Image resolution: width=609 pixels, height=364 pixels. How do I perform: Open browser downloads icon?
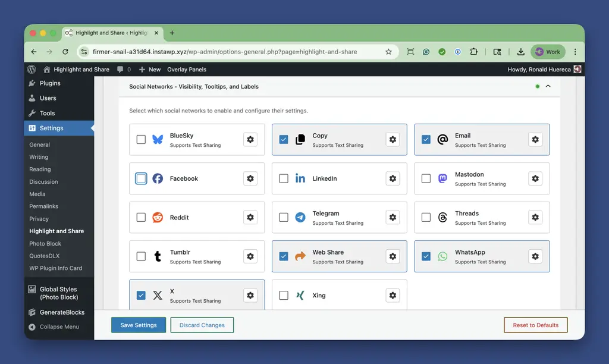click(x=521, y=52)
